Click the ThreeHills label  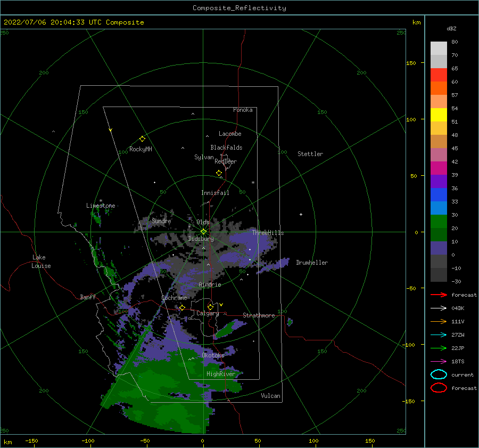[268, 233]
